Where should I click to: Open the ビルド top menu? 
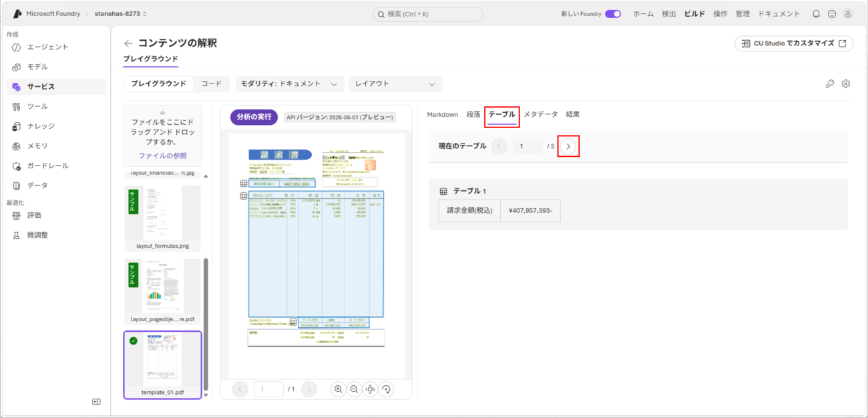pos(694,13)
